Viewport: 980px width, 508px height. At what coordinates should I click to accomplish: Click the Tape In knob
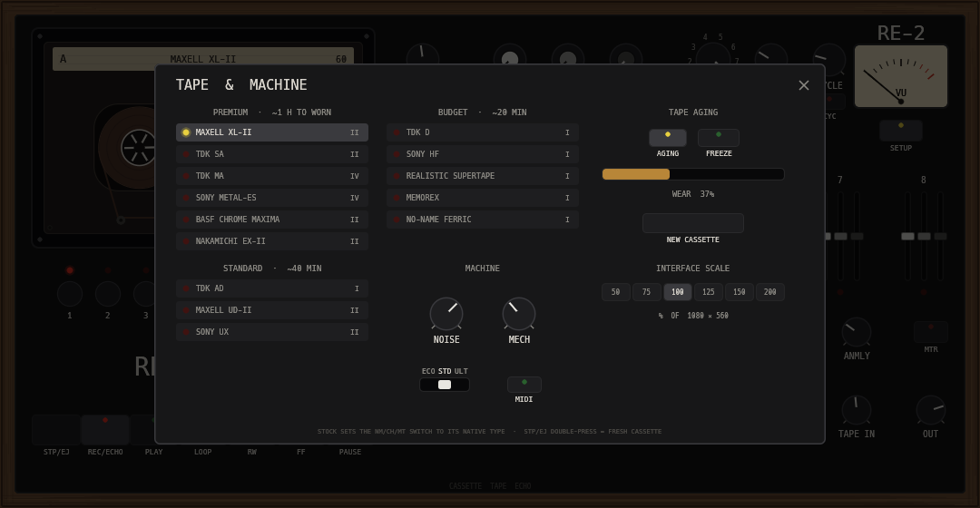(857, 411)
